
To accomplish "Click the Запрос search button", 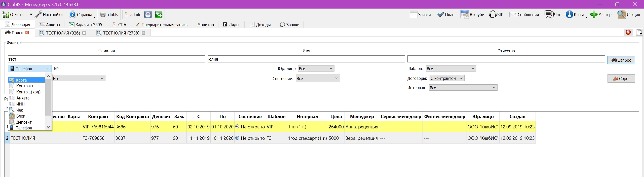I will click(621, 60).
